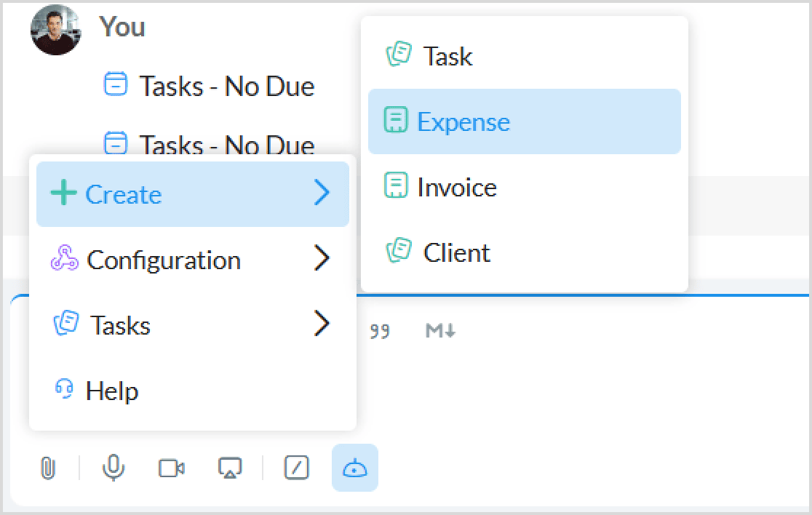Expand the Create submenu arrow
Viewport: 812px width, 515px height.
[x=322, y=193]
